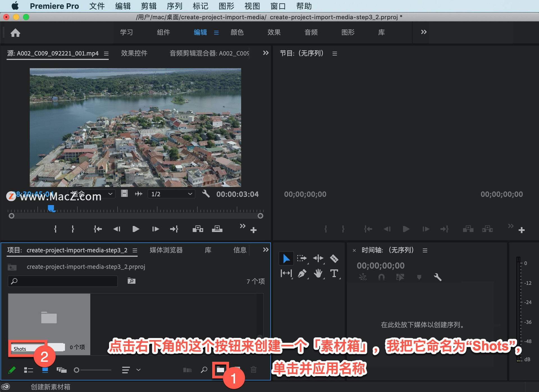539x392 pixels.
Task: Open the Program monitor button editor plus
Action: pos(522,230)
